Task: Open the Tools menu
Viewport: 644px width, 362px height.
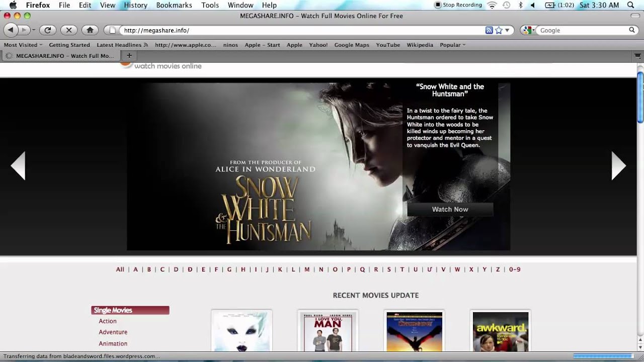Action: coord(210,5)
